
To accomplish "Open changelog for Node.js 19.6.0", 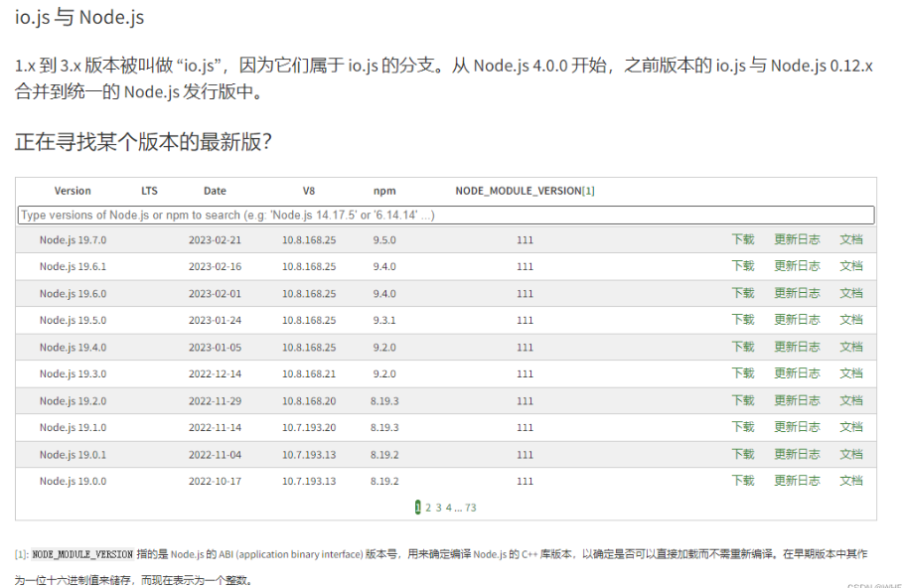I will coord(797,293).
